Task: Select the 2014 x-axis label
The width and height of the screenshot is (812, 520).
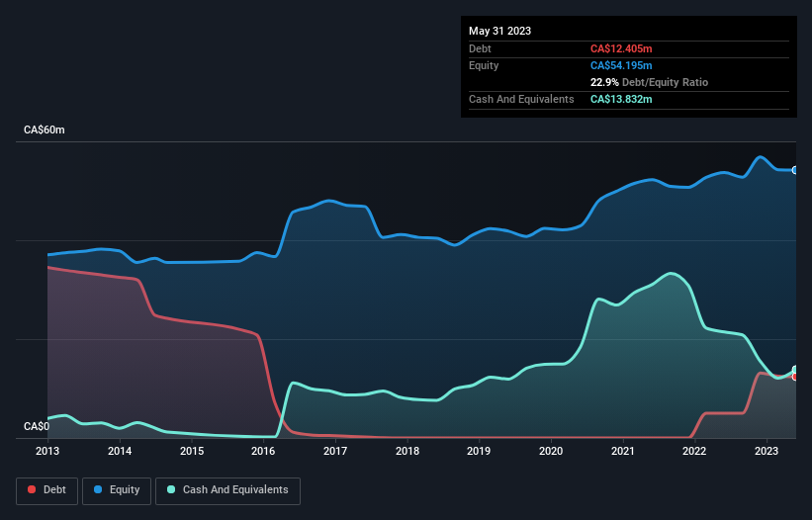Action: coord(120,451)
